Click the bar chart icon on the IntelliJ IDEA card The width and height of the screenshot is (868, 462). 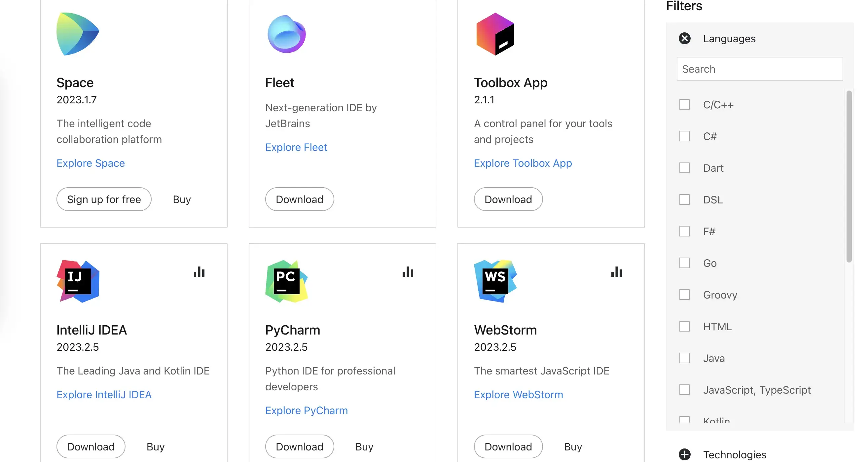(x=199, y=272)
